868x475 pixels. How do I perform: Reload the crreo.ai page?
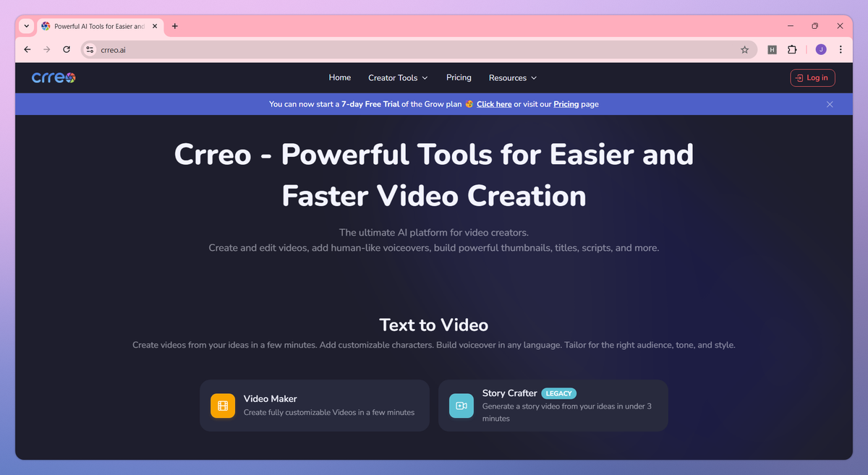[67, 49]
